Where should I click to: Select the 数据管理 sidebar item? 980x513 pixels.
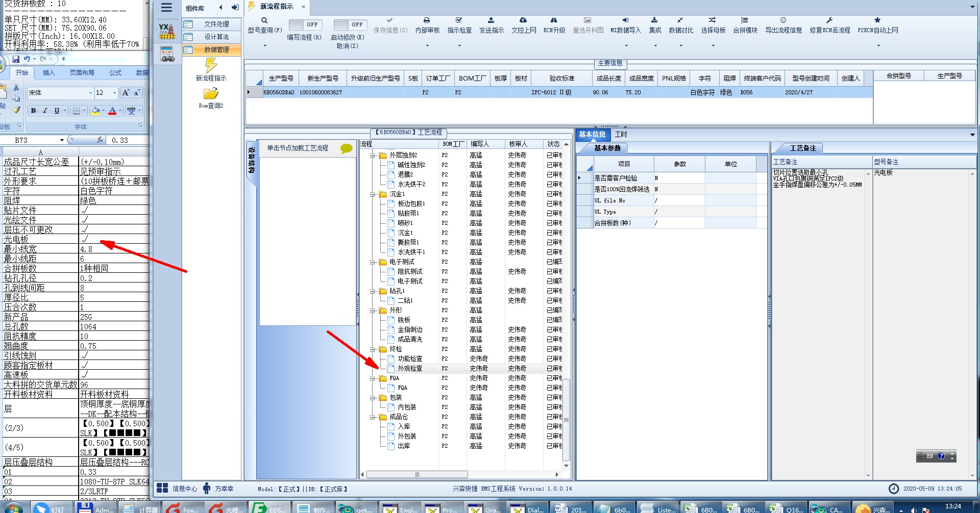pyautogui.click(x=211, y=49)
